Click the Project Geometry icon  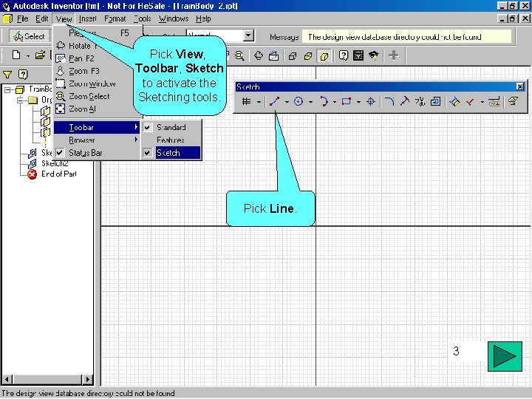513,101
